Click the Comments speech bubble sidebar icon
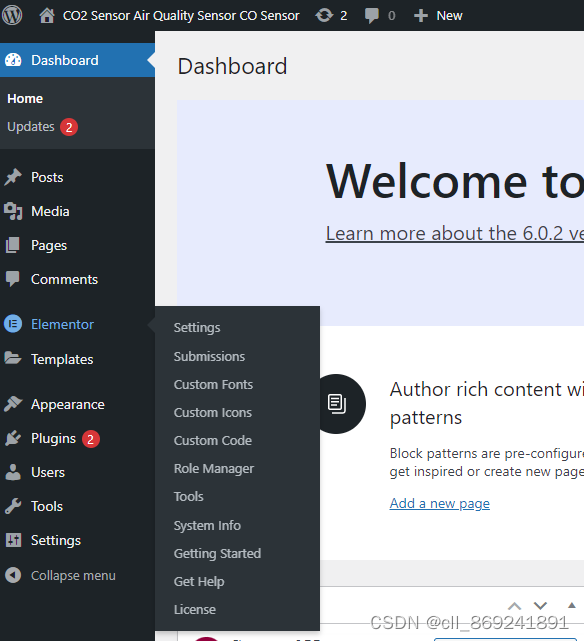This screenshot has width=584, height=641. 13,279
